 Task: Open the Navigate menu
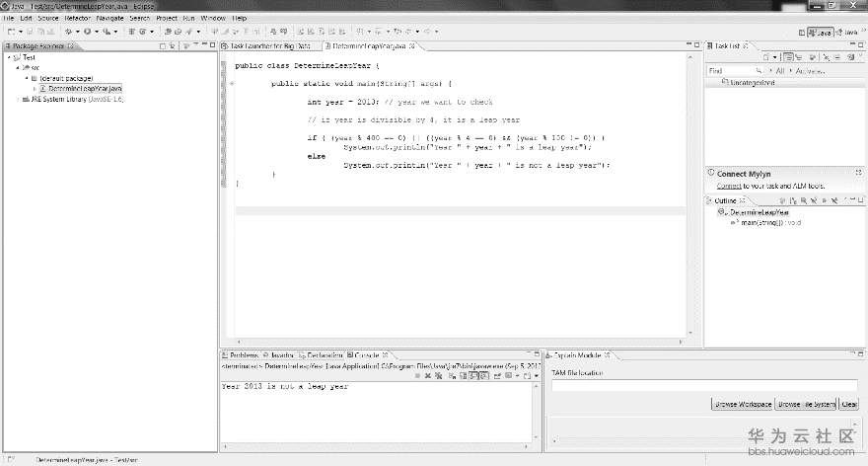109,19
